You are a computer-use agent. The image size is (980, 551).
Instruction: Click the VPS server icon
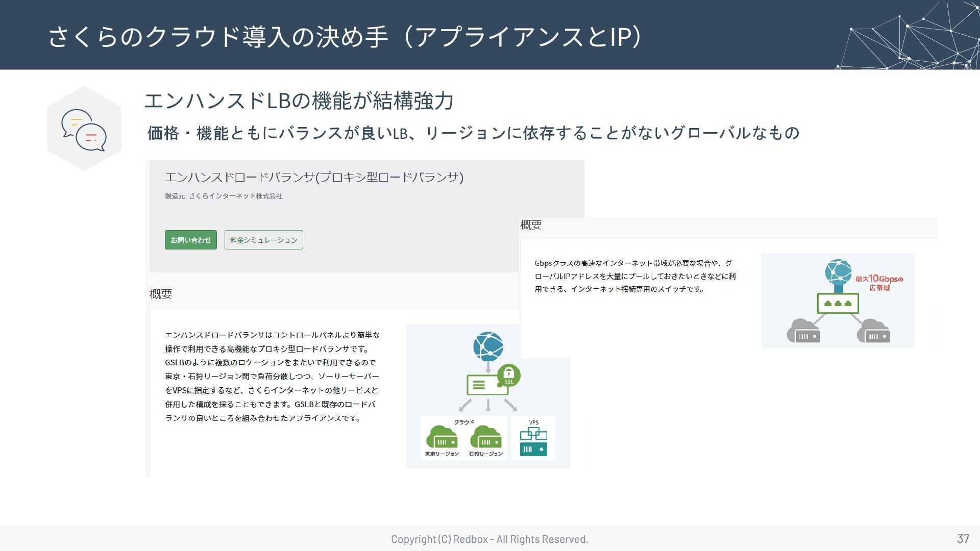pyautogui.click(x=533, y=441)
